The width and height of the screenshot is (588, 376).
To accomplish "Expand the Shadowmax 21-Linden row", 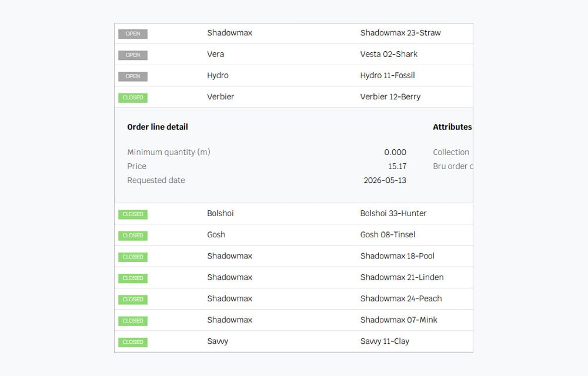I will point(293,277).
